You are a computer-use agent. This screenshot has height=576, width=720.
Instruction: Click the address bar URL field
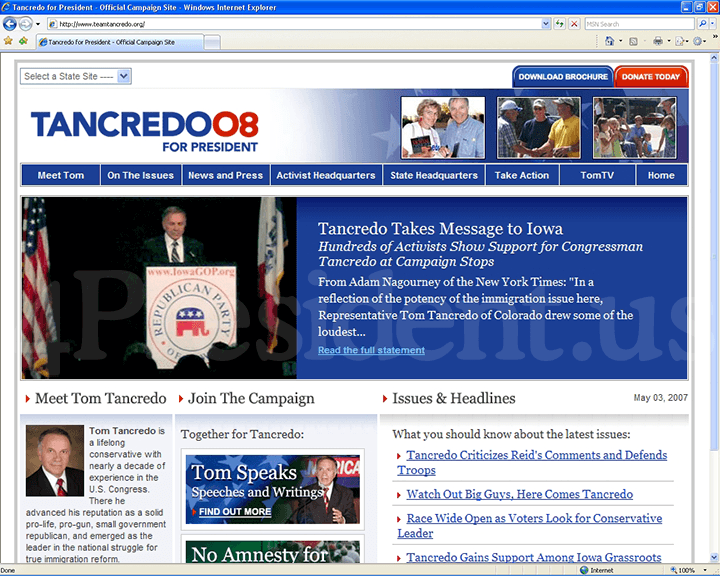coord(294,24)
